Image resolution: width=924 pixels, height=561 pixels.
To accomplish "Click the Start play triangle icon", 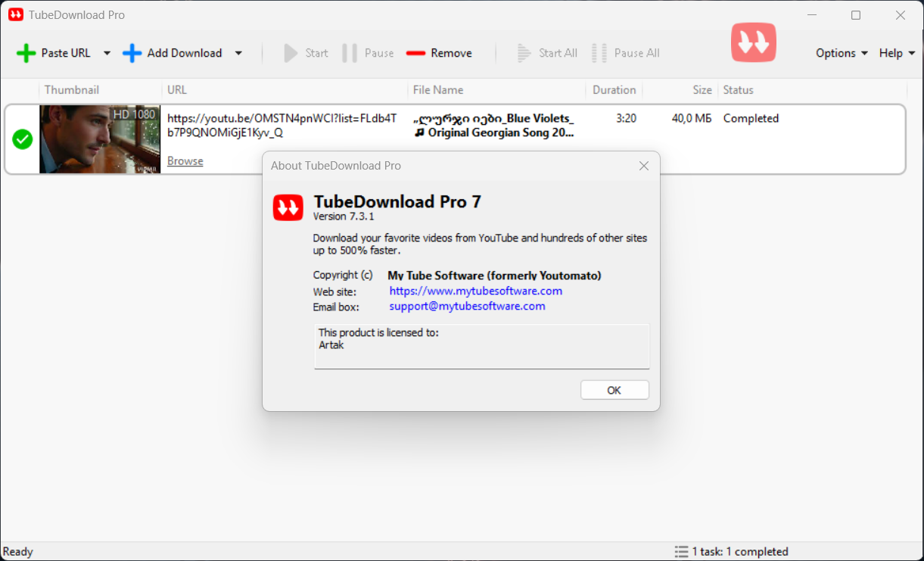I will [x=291, y=53].
